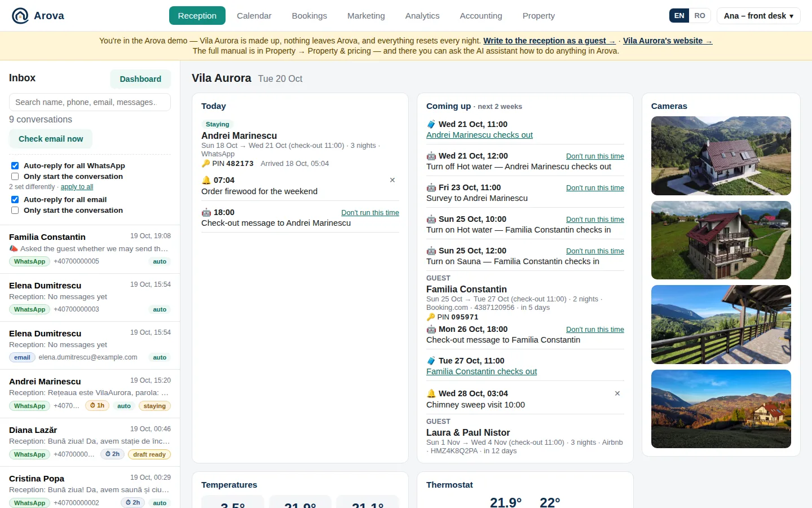Click the robot icon beside 18:00 task

point(206,212)
